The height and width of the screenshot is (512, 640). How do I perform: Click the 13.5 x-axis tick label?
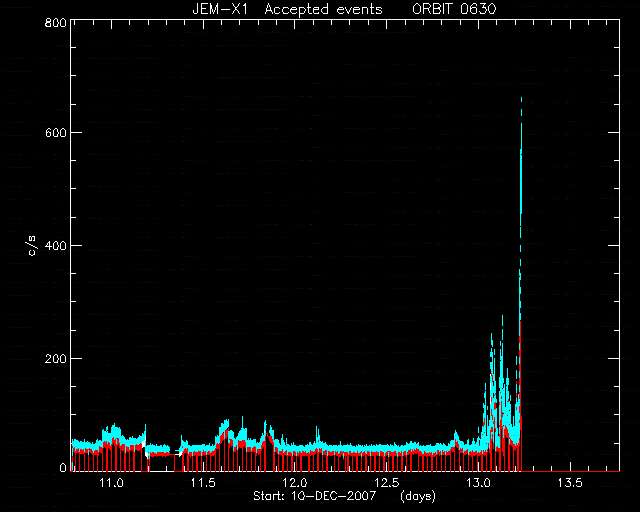pos(570,483)
